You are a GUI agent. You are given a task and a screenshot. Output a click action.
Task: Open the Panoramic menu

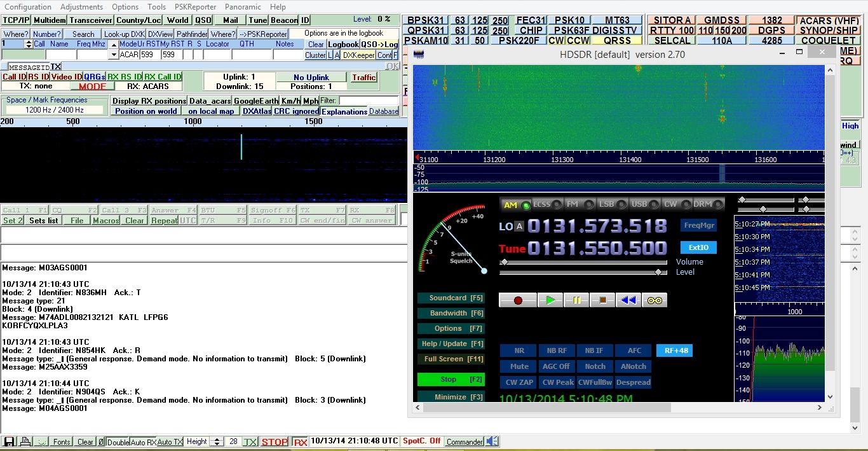243,7
